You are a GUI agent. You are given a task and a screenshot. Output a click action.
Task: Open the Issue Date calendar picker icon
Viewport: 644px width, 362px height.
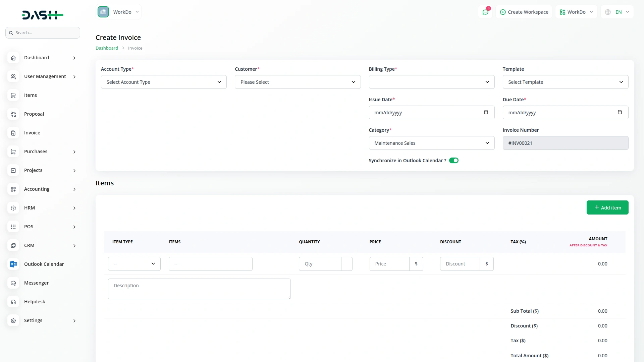tap(486, 112)
